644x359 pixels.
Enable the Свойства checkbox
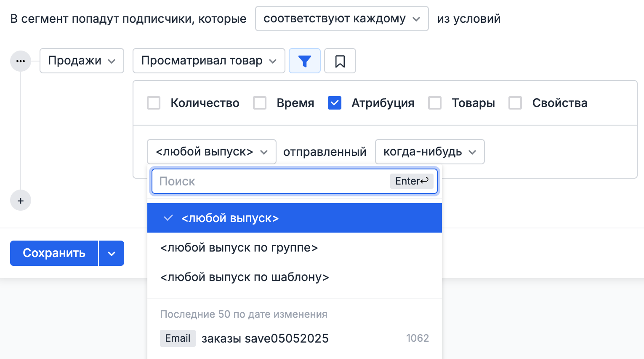point(515,103)
